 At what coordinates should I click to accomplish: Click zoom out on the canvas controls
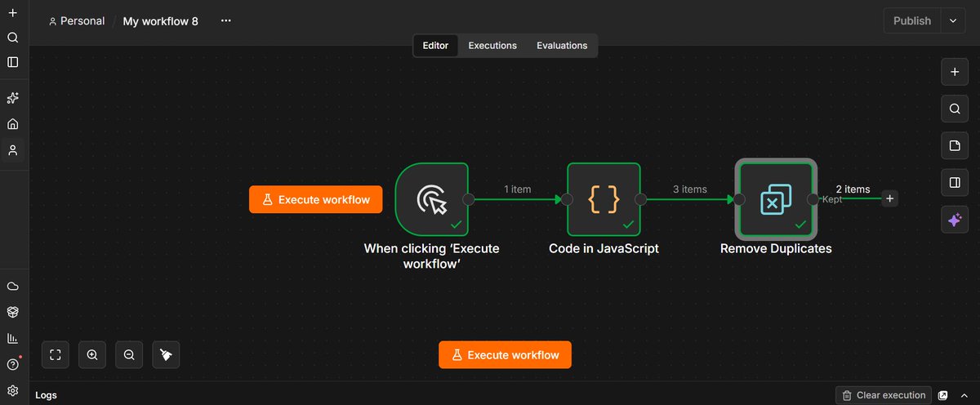click(x=129, y=354)
